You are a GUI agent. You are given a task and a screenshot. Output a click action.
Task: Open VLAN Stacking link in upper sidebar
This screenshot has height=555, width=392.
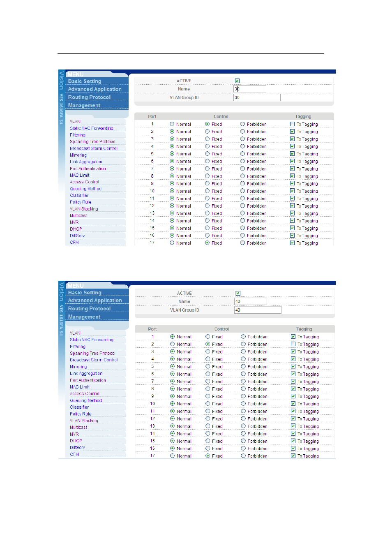(84, 209)
